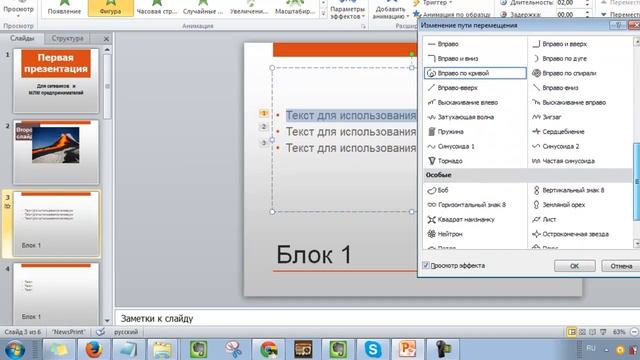
Task: Switch to slide sorter view icon
Action: tap(582, 332)
